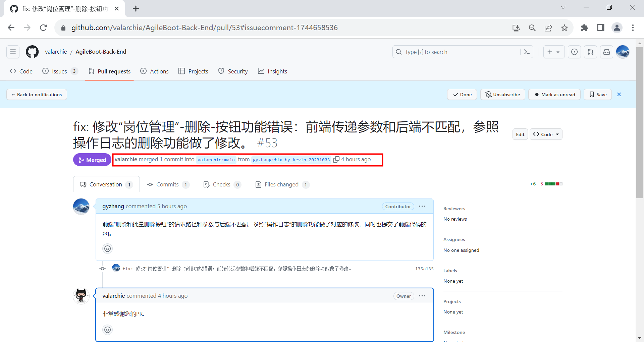The image size is (644, 342).
Task: Click the page vertical scrollbar thumb
Action: point(640,122)
